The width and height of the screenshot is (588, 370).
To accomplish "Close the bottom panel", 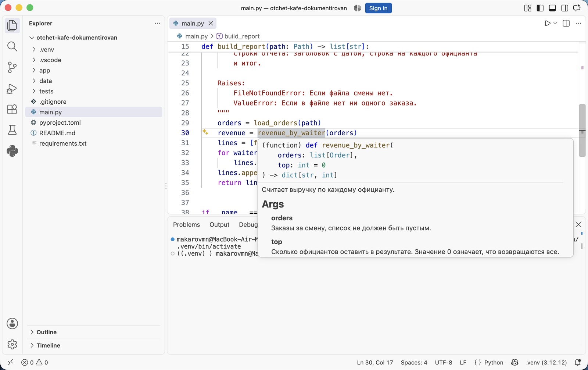I will point(578,224).
